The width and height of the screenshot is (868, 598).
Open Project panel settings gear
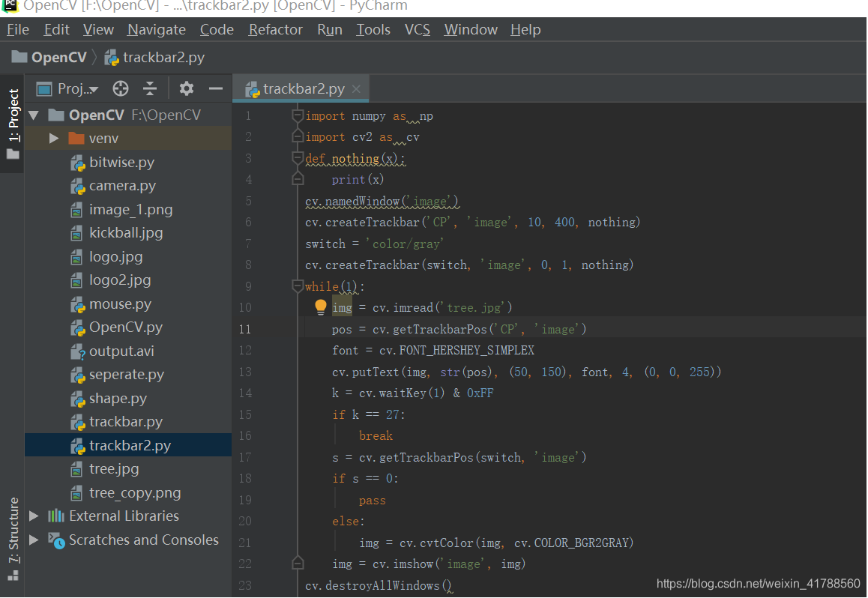(187, 88)
